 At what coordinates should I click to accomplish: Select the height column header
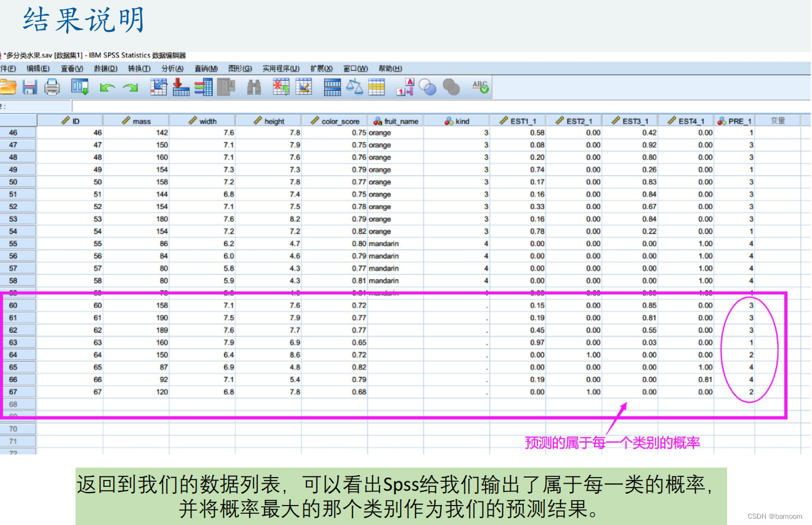268,121
